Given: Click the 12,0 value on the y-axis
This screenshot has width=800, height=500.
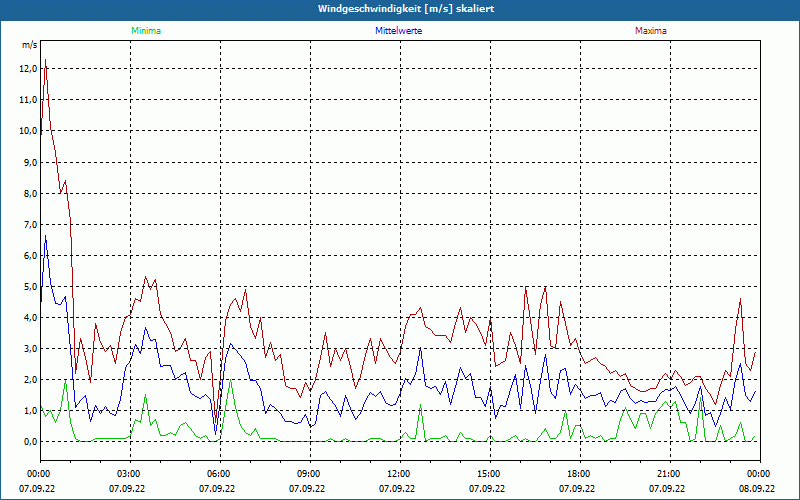Looking at the screenshot, I should tap(28, 69).
